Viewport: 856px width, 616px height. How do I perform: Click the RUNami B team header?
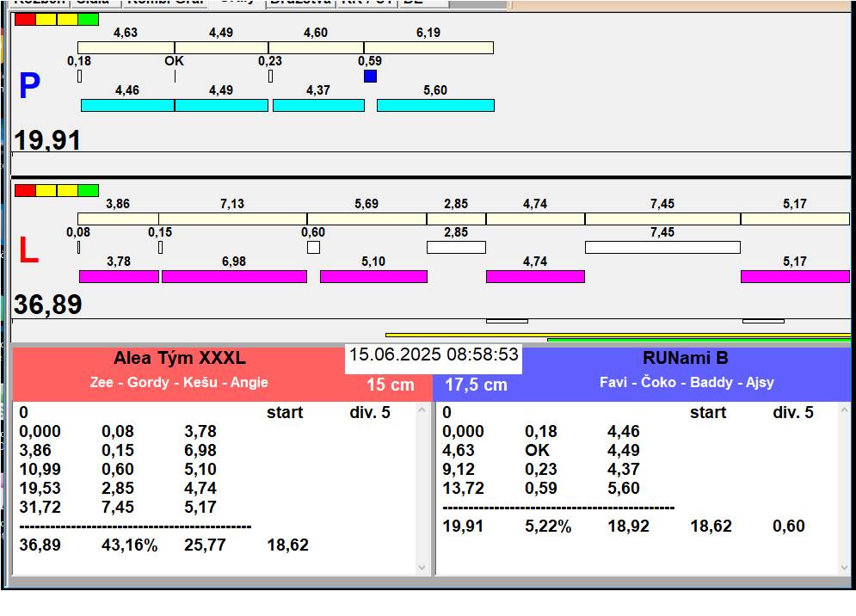click(x=685, y=359)
